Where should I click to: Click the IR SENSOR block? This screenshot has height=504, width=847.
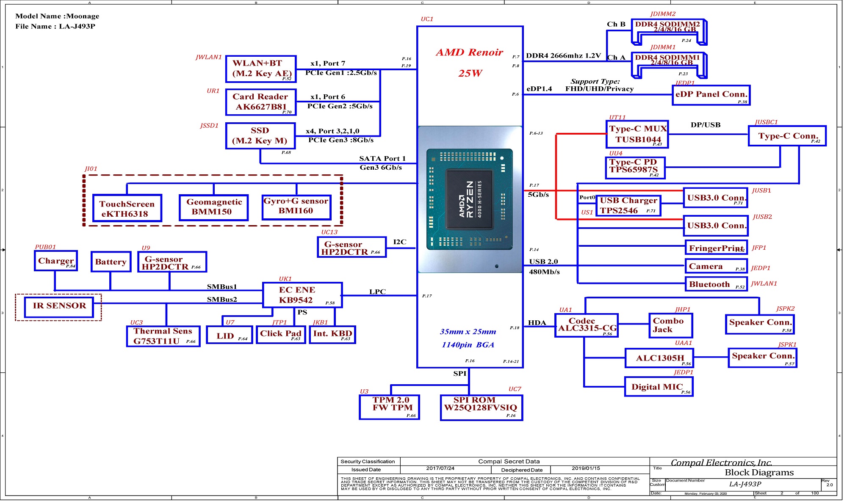[59, 306]
